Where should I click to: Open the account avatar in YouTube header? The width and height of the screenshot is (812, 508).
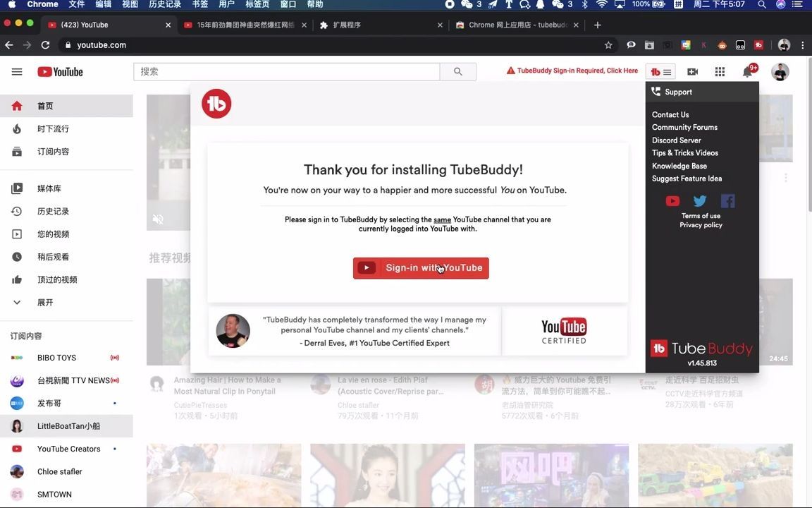tap(780, 71)
